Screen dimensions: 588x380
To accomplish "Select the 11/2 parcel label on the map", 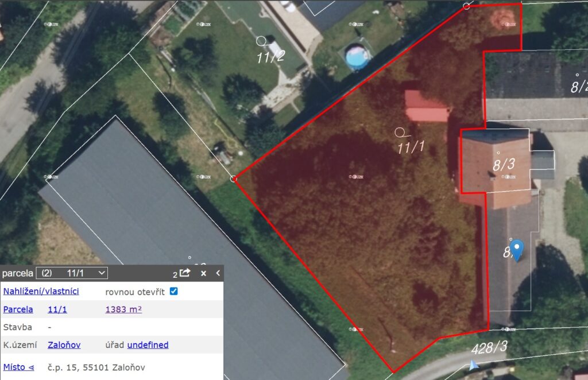I will click(271, 57).
